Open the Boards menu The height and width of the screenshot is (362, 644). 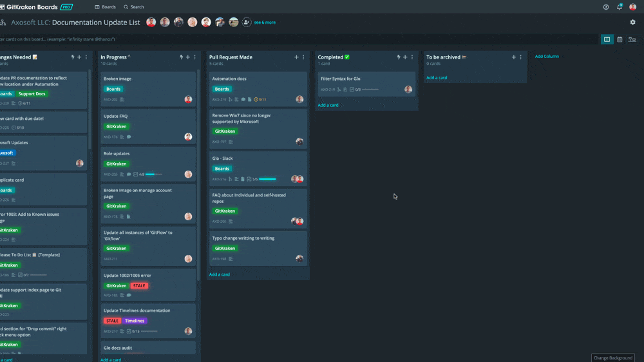(105, 7)
